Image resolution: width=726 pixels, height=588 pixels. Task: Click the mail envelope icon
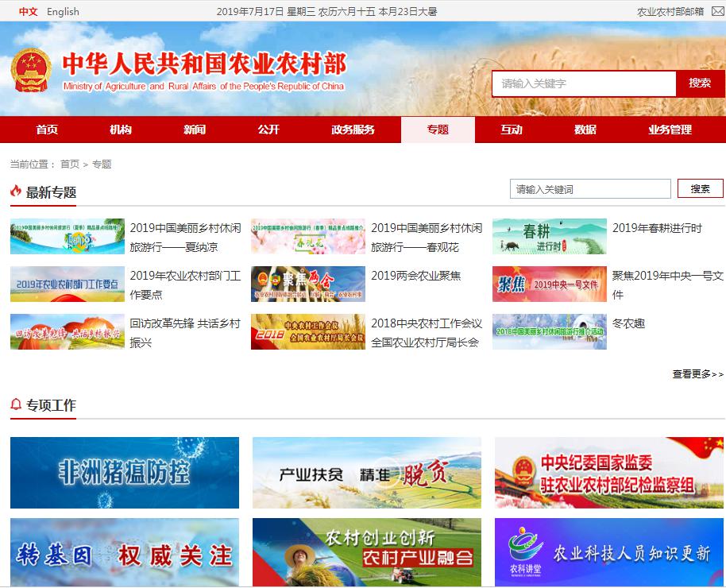click(717, 12)
